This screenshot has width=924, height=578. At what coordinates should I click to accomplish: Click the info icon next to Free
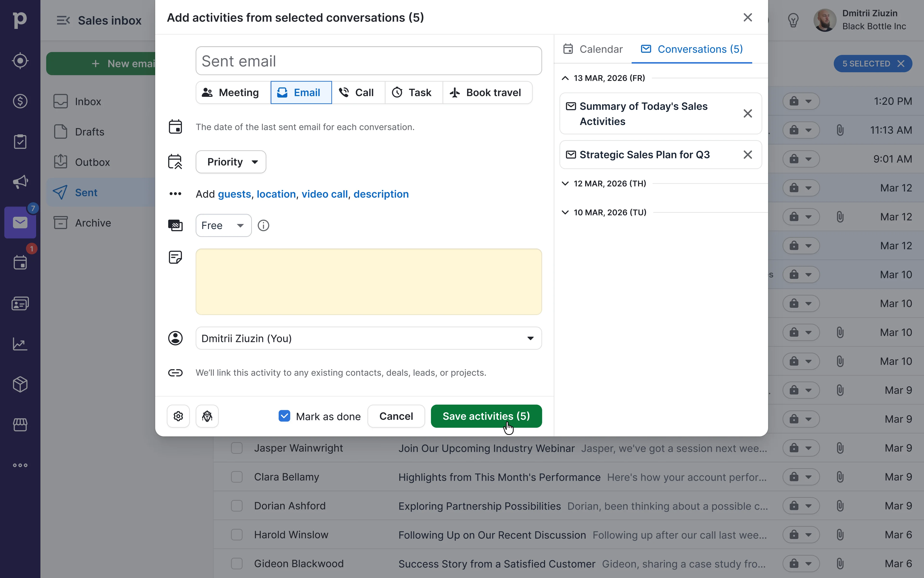263,226
